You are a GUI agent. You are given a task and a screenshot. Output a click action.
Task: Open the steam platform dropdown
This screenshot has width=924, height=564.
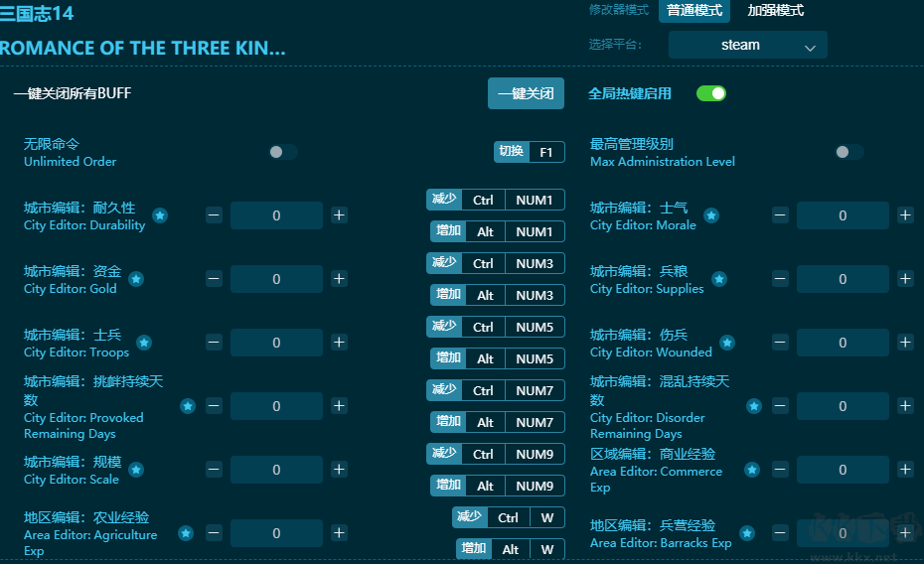pyautogui.click(x=748, y=45)
